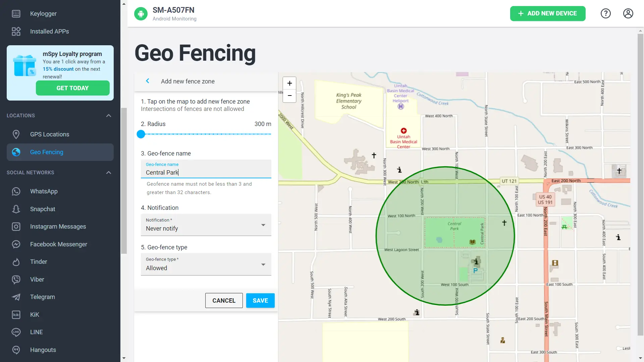
Task: Click the sidebar vertical scrollbar
Action: pos(124,181)
